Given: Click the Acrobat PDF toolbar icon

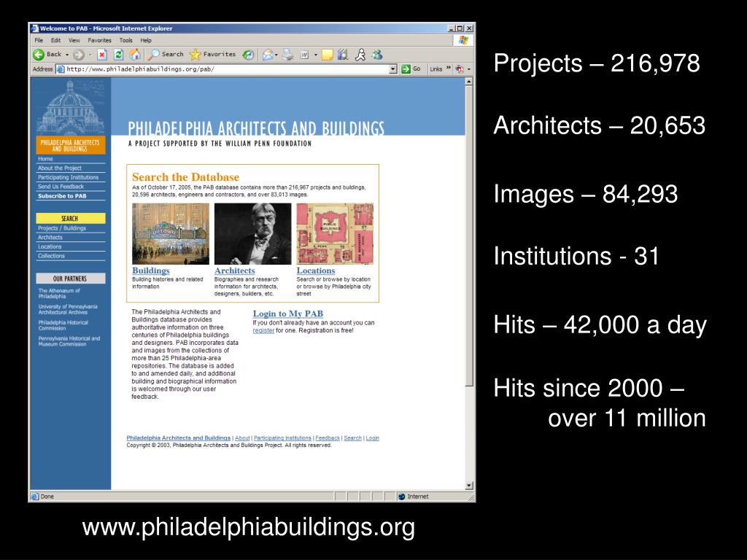Looking at the screenshot, I should 460,69.
